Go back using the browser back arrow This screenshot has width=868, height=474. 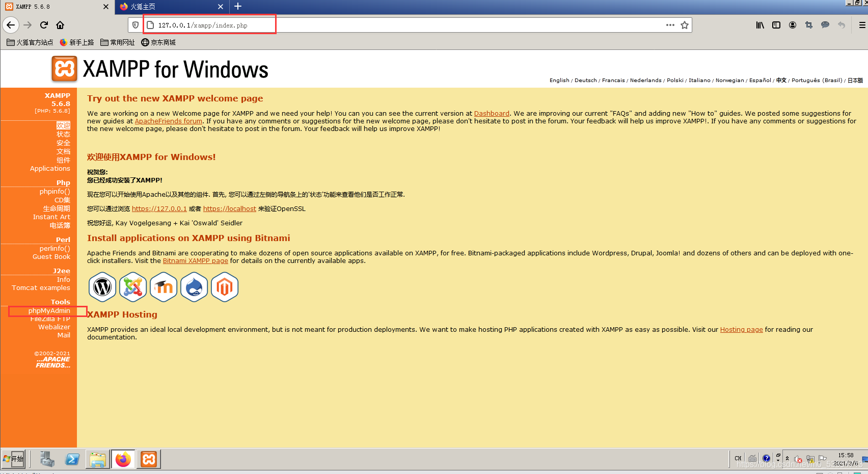pyautogui.click(x=11, y=25)
